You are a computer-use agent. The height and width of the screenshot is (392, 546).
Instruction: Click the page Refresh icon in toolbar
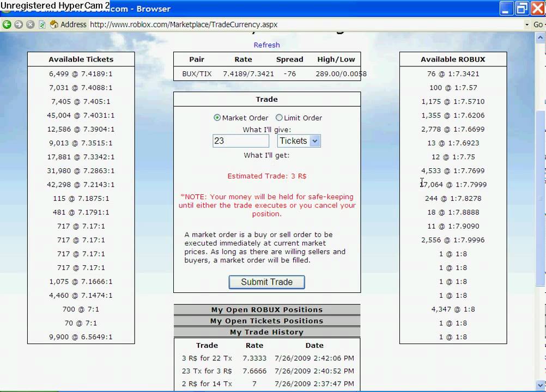[42, 24]
